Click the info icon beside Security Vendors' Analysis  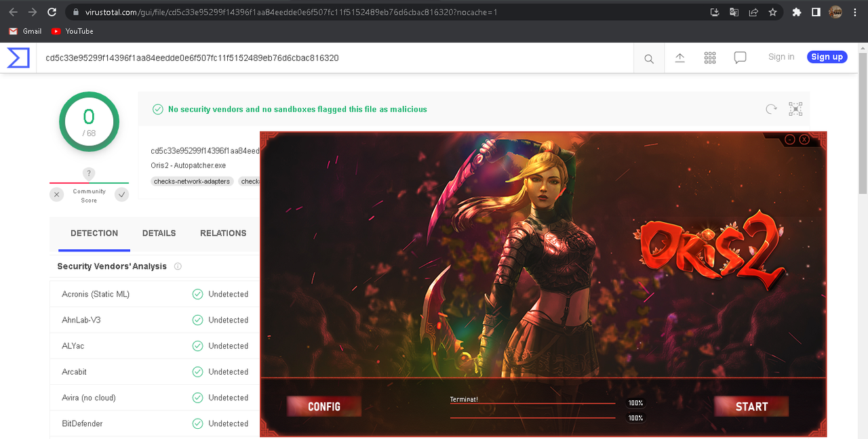(x=178, y=266)
